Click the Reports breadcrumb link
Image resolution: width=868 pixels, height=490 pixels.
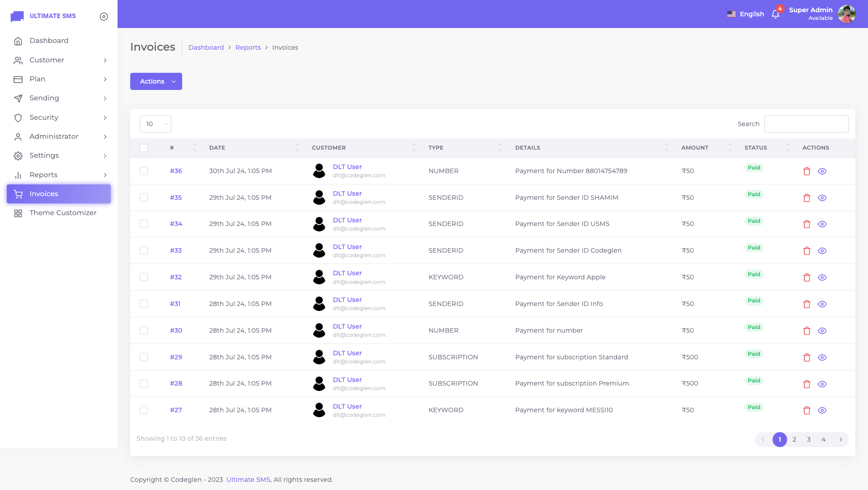pos(248,47)
